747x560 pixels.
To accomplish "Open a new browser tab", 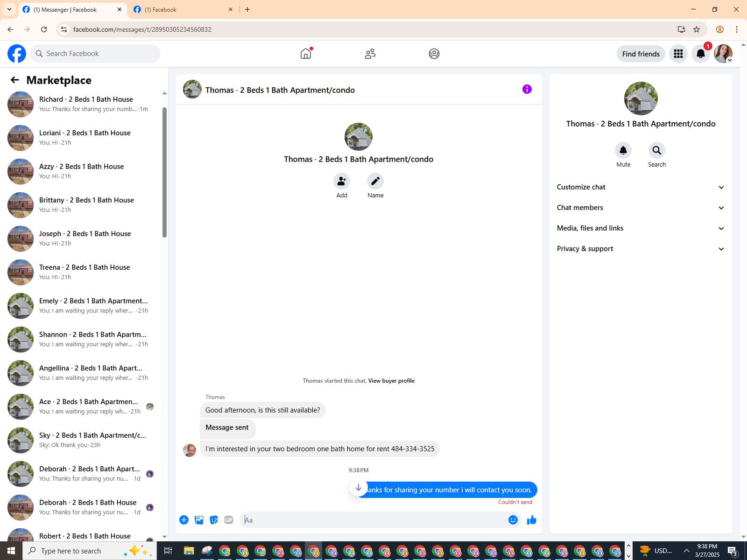I will pyautogui.click(x=247, y=9).
